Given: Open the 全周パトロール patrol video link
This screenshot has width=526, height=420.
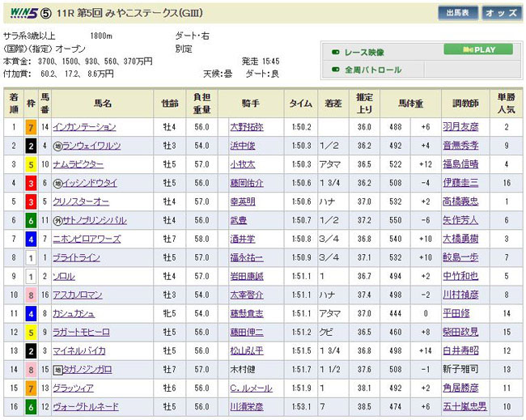Looking at the screenshot, I should [373, 70].
